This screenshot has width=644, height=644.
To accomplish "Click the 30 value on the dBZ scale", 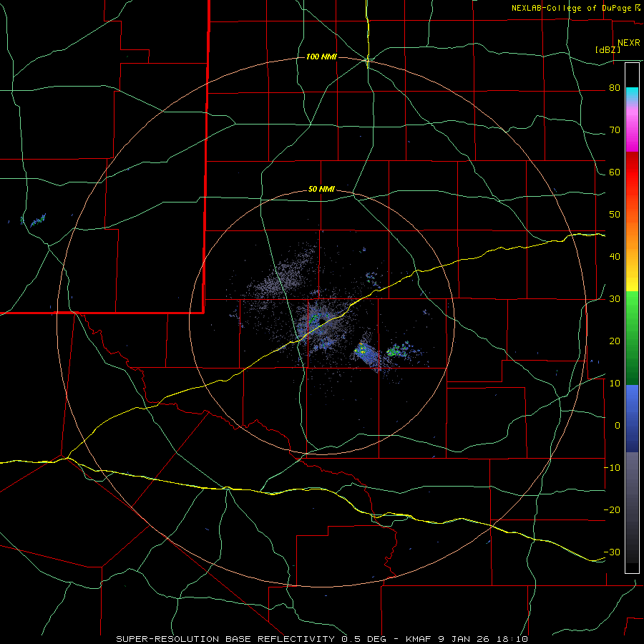I will click(x=615, y=299).
